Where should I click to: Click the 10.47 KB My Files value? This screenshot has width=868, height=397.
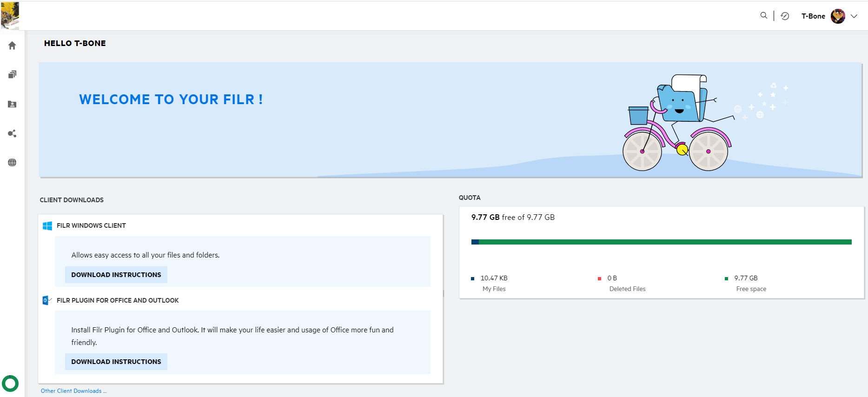(x=494, y=278)
